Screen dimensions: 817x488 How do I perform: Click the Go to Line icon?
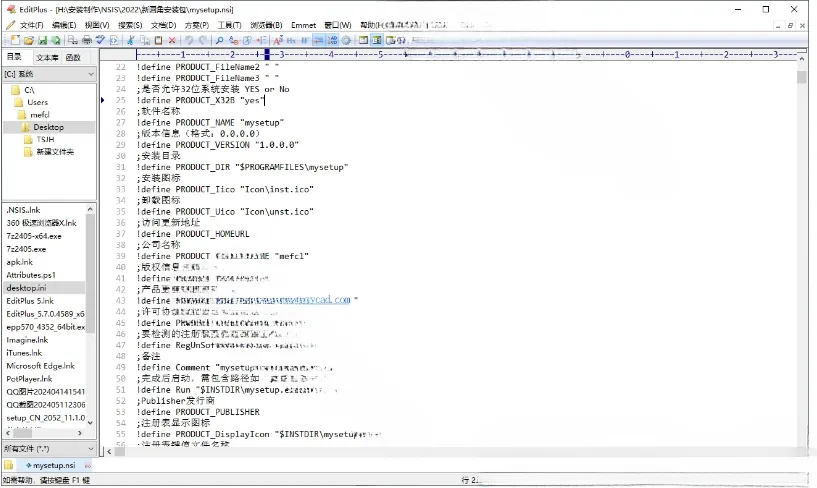(261, 40)
